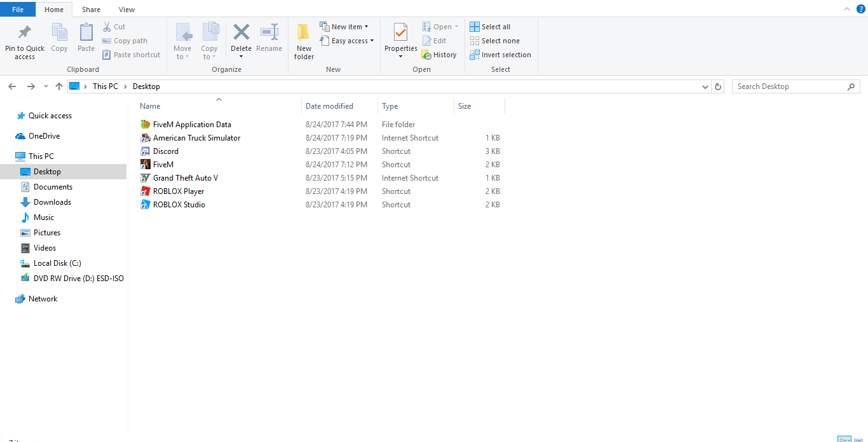Viewport: 868px width, 442px height.
Task: Click This PC in address breadcrumb
Action: tap(105, 86)
